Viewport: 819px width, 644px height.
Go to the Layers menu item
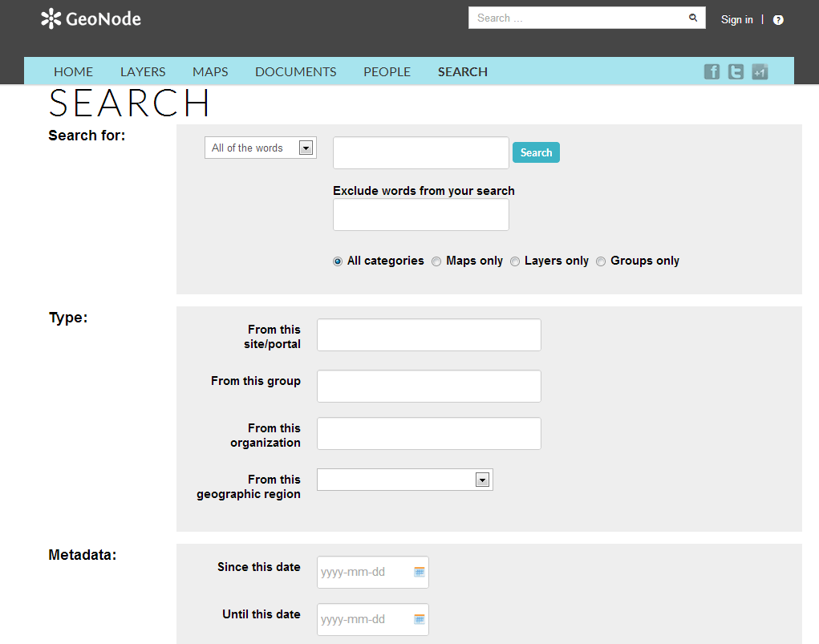click(143, 71)
